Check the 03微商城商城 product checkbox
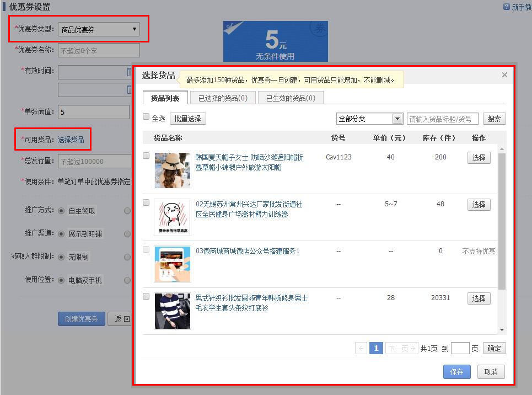This screenshot has width=532, height=395. click(146, 250)
